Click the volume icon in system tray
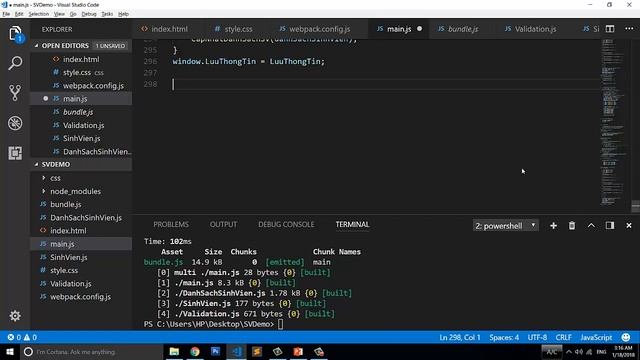This screenshot has width=640, height=360. tap(579, 352)
